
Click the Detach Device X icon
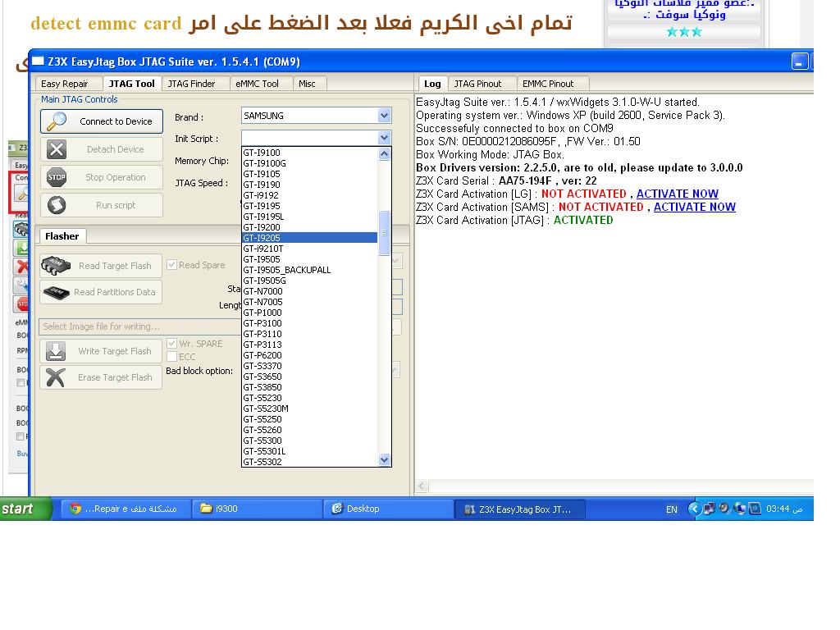pyautogui.click(x=57, y=149)
